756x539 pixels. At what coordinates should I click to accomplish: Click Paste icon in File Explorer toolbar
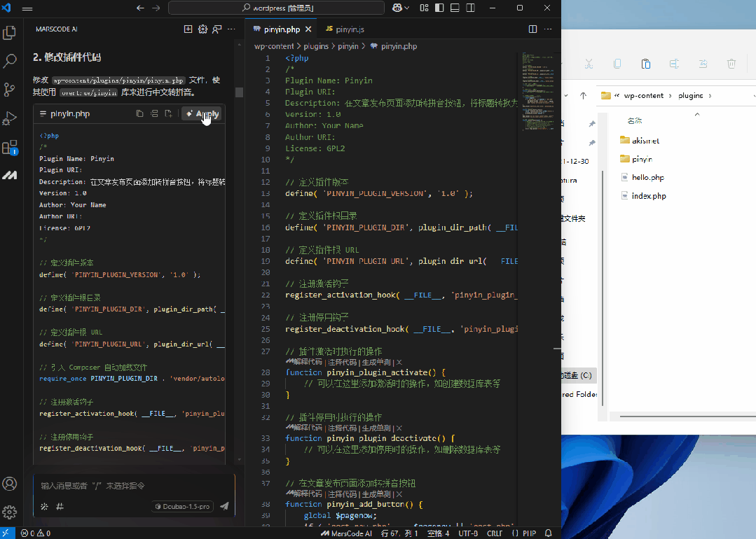point(646,64)
